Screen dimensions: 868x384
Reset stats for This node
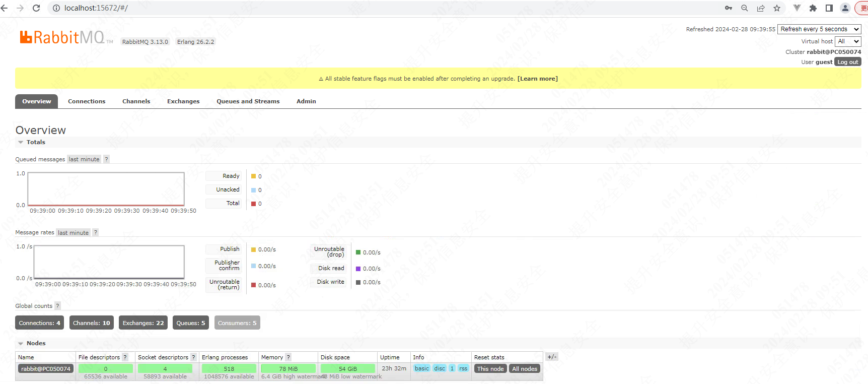[x=490, y=369]
